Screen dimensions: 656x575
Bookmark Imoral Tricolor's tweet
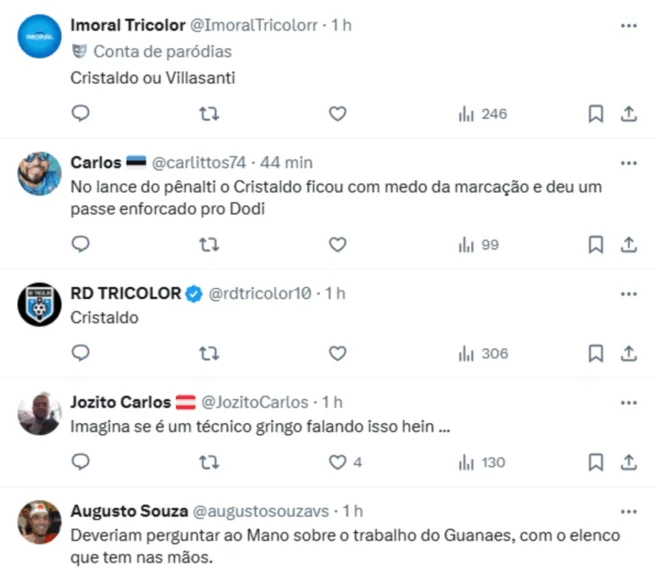(x=595, y=114)
